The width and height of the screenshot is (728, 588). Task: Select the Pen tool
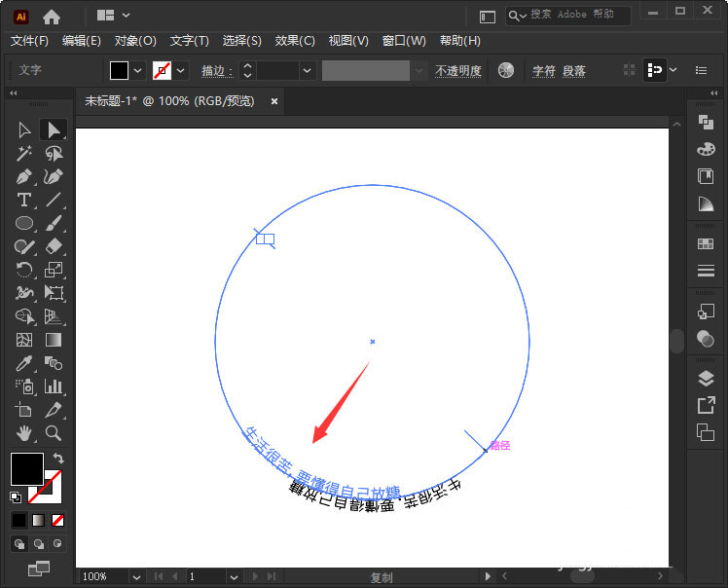coord(25,176)
